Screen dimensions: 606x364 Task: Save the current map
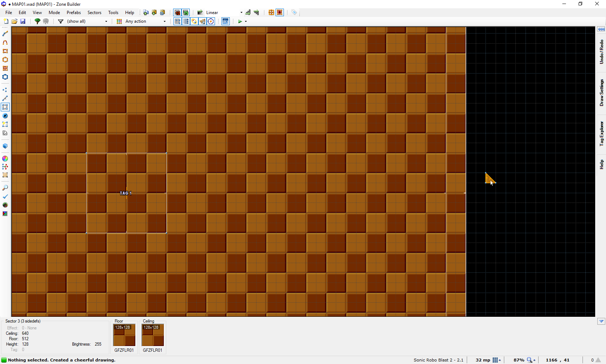point(23,21)
